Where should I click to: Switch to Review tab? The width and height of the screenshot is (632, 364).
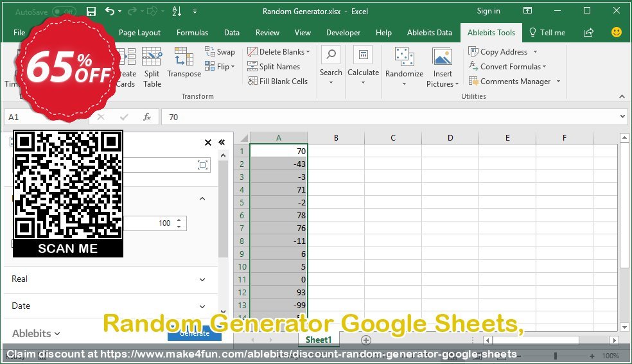(x=267, y=33)
